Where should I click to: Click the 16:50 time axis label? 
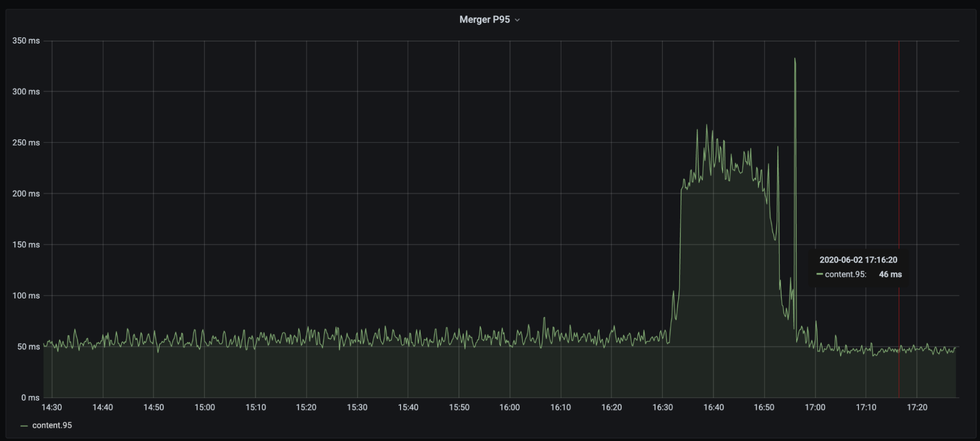pos(764,407)
